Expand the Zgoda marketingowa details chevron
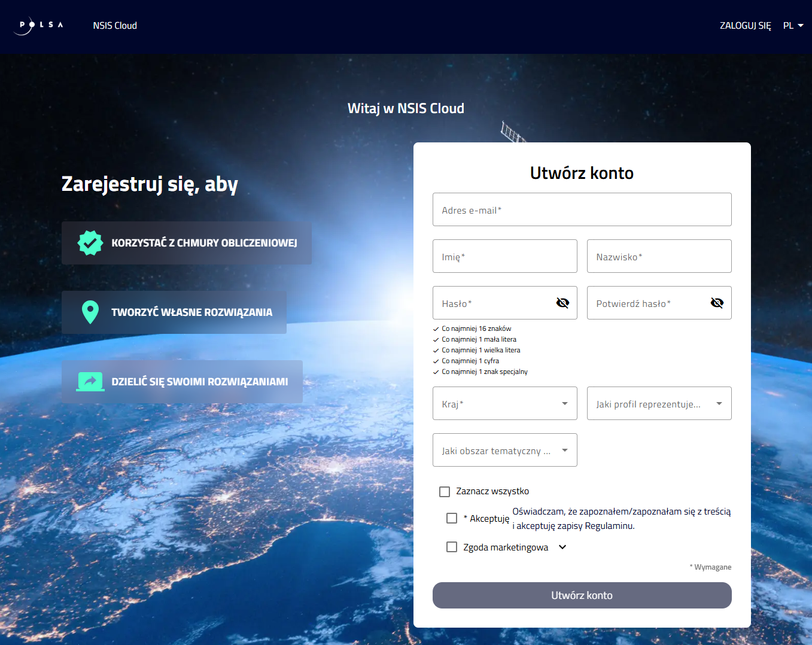Screen dimensions: 812x645 (562, 547)
